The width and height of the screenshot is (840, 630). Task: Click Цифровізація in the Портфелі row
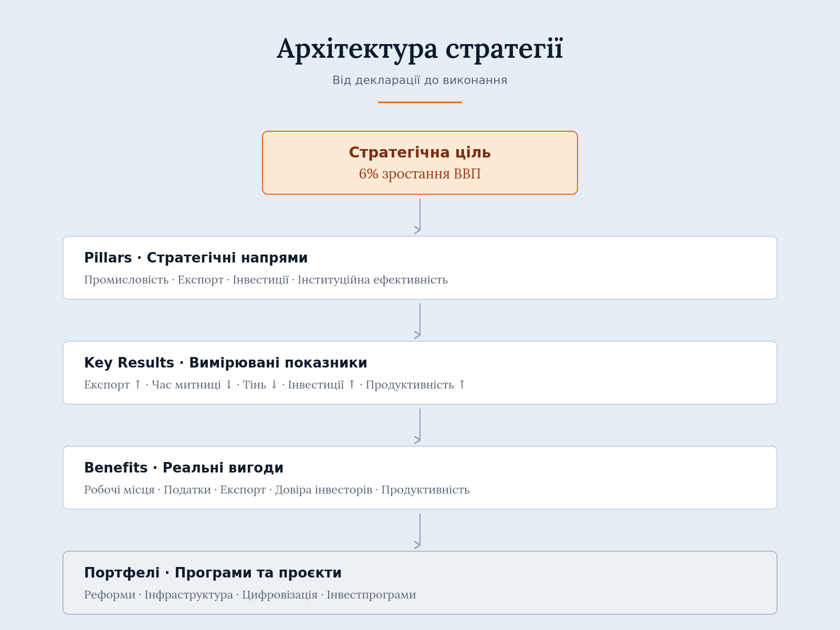(280, 595)
